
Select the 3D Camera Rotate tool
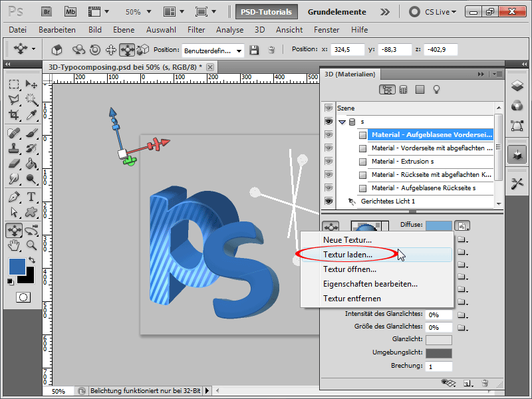(31, 230)
